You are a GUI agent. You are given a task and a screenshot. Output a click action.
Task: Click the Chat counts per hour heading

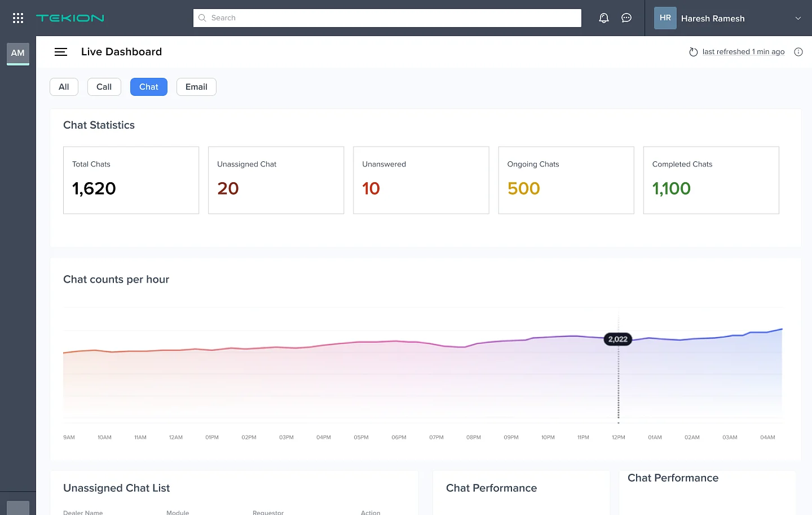(x=116, y=279)
